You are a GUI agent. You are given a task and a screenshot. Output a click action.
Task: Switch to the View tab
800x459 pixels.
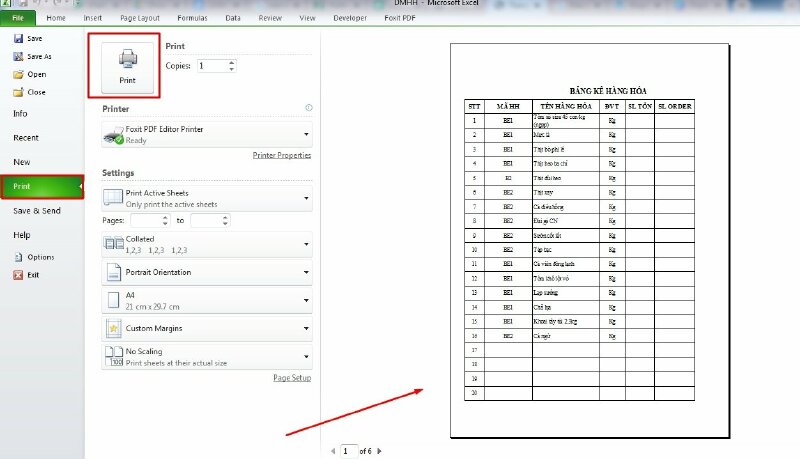[x=307, y=18]
